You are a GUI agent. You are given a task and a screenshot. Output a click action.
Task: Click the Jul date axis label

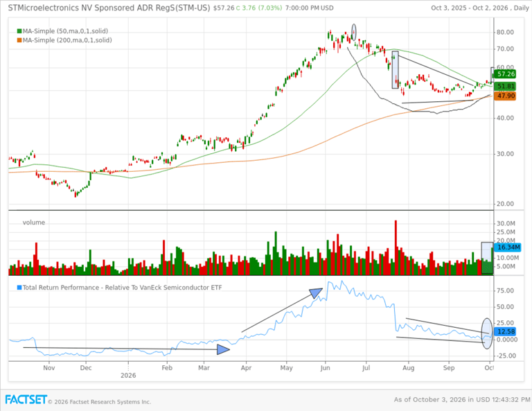click(366, 368)
